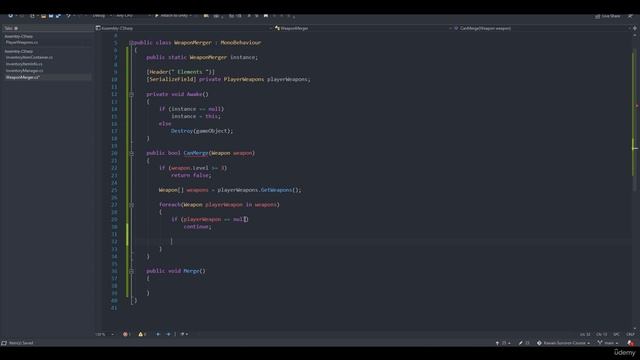Select InventoryItemContainer.cs in the tabs list
This screenshot has height=360, width=640.
pyautogui.click(x=29, y=58)
